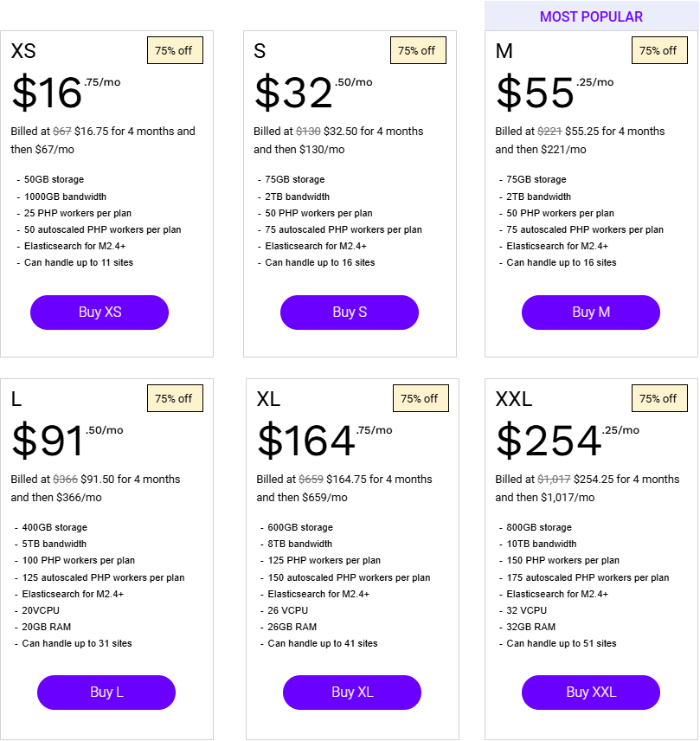Screen dimensions: 700x741
Task: Click the XXL plan title
Action: (x=514, y=399)
